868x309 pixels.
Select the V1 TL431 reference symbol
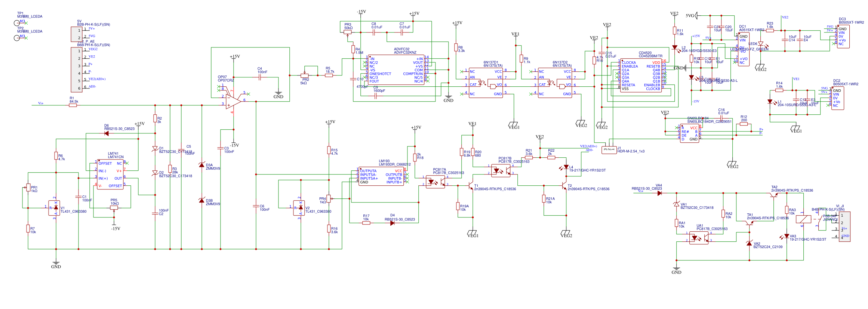coord(55,208)
